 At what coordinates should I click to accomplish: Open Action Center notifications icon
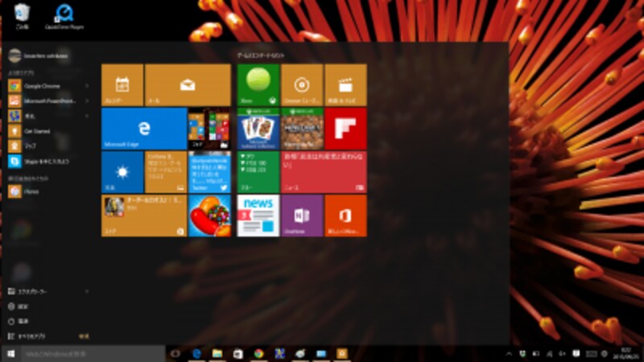point(576,353)
